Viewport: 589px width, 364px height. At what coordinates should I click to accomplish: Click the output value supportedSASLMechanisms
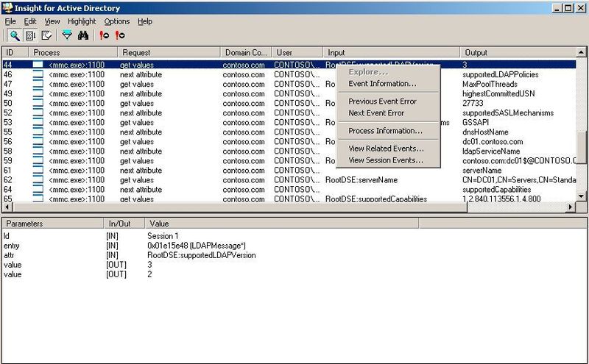coord(508,113)
